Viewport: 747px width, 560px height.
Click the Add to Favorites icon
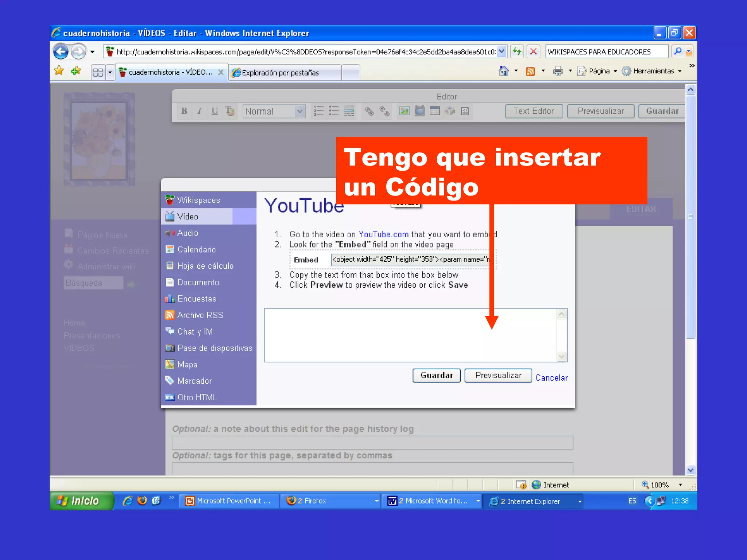[x=76, y=71]
